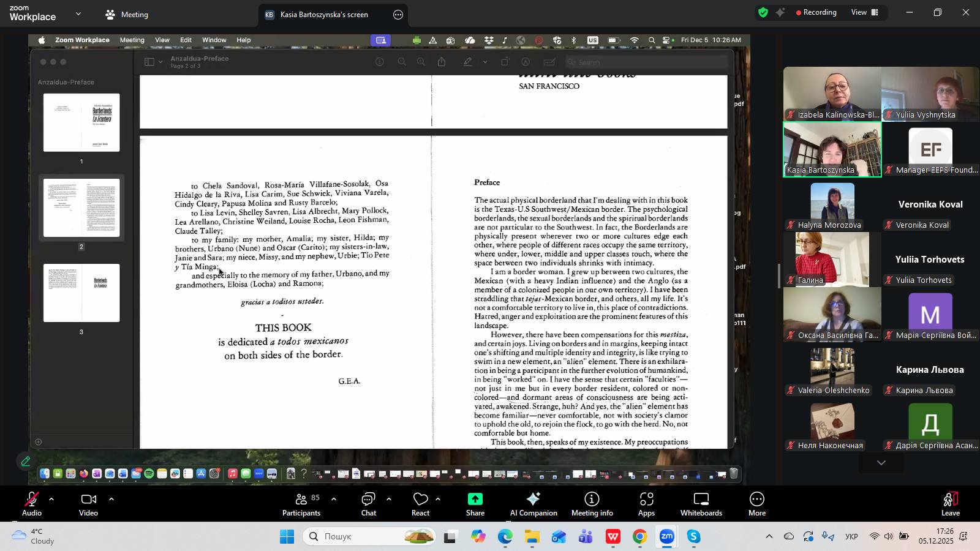
Task: Click the Recording indicator
Action: pos(816,12)
